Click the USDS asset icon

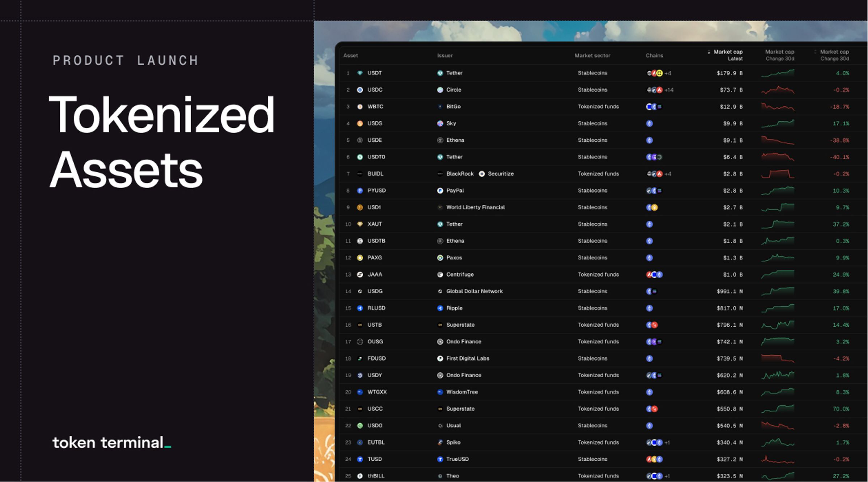360,124
